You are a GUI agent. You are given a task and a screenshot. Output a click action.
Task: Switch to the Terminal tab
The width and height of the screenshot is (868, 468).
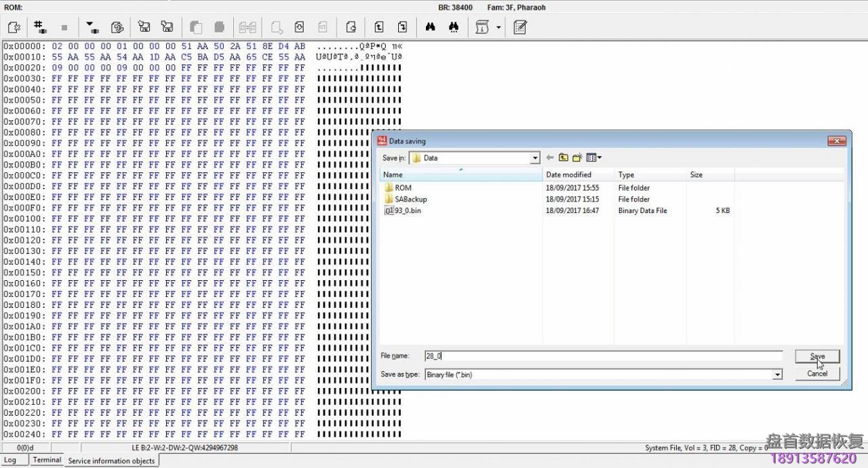click(46, 460)
